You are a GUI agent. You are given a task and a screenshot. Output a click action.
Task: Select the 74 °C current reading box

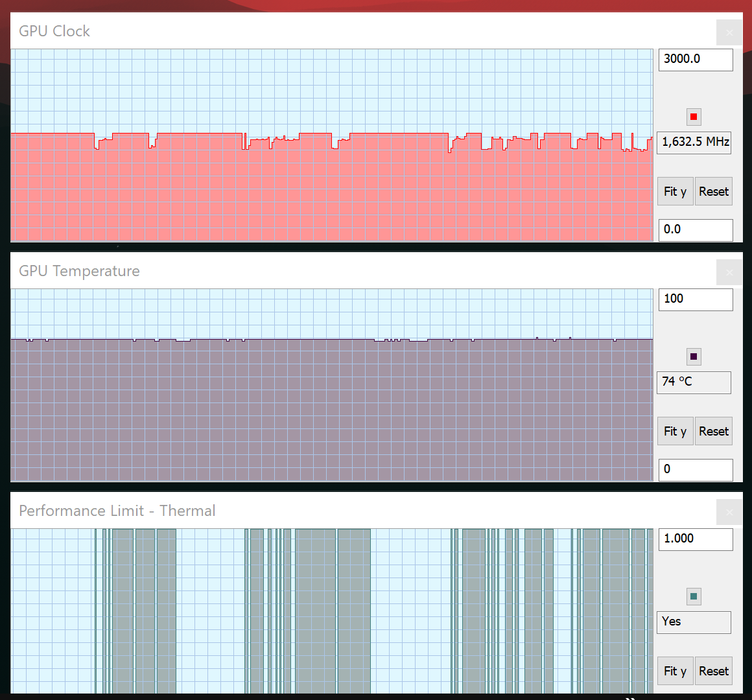pos(694,382)
